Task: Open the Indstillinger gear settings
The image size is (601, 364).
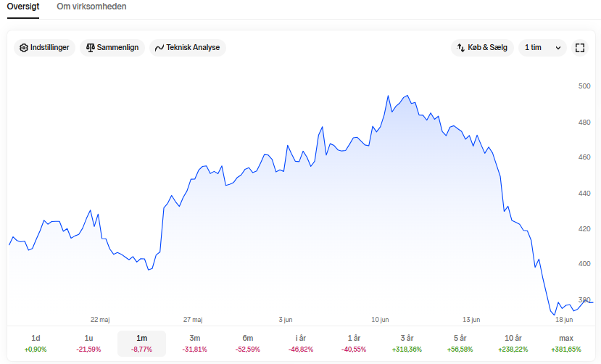Action: 44,48
